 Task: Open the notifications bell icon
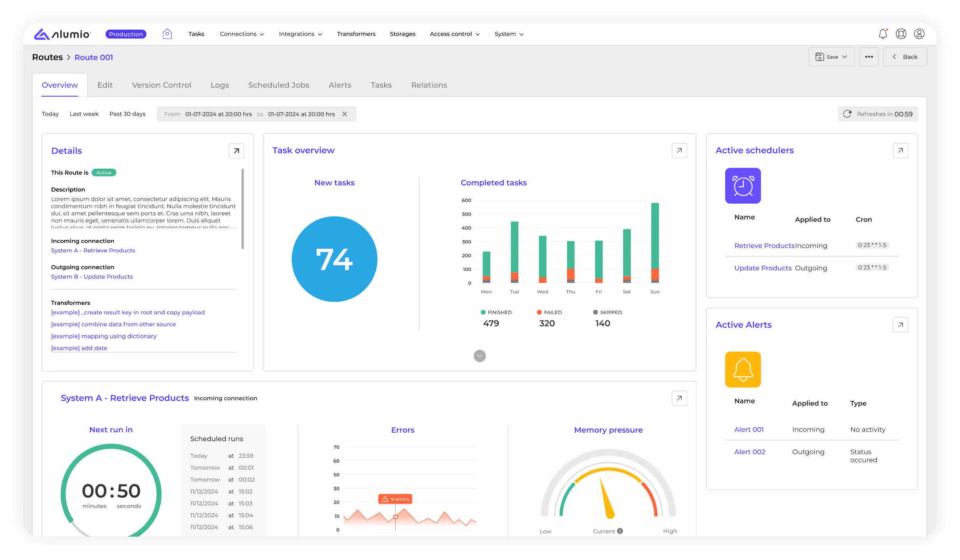tap(883, 34)
